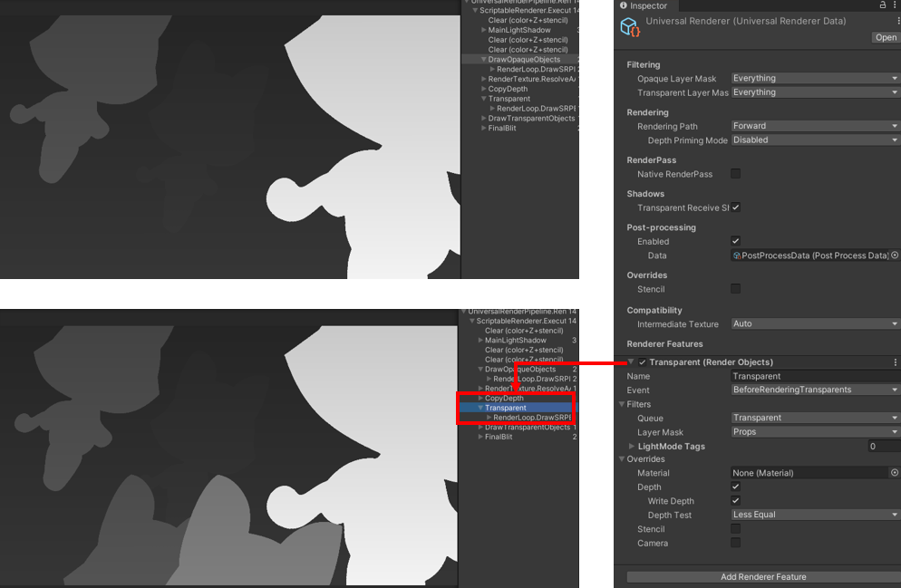Click the Name input field containing Transparent

coord(815,376)
